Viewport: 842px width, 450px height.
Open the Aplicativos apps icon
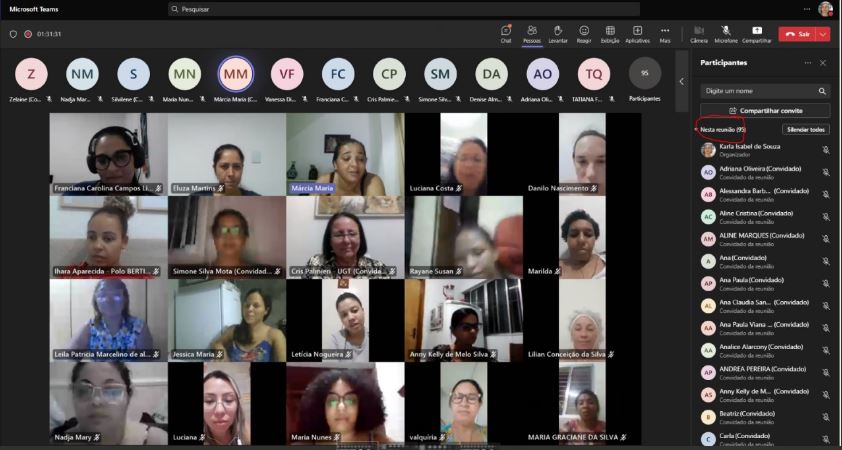(x=637, y=33)
